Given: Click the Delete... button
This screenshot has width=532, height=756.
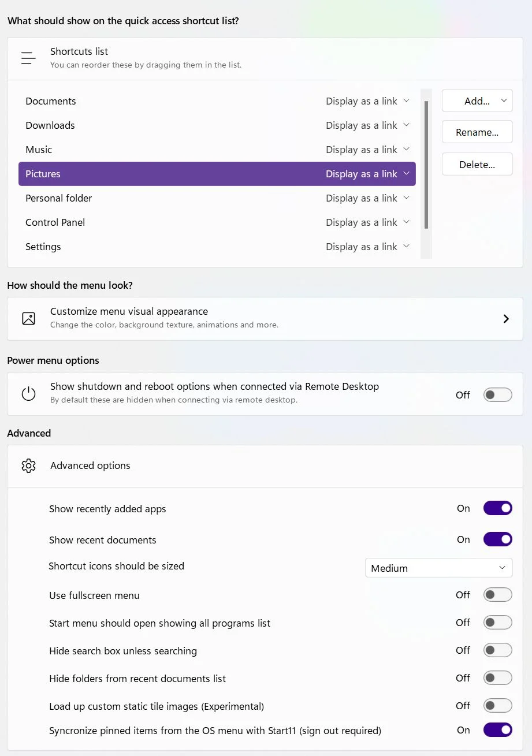Looking at the screenshot, I should [x=477, y=164].
